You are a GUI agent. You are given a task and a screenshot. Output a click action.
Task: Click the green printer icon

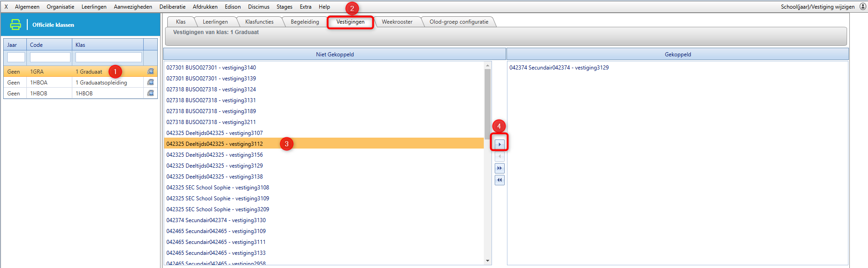pyautogui.click(x=15, y=25)
